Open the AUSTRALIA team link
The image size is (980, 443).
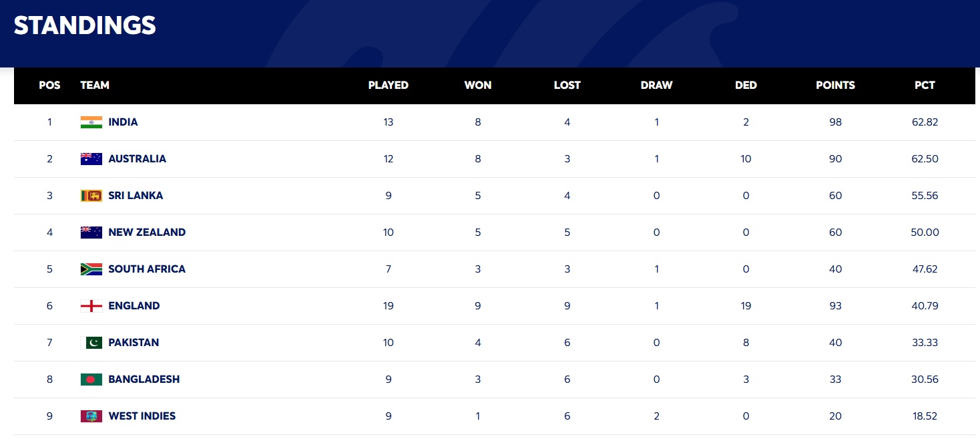pos(138,159)
